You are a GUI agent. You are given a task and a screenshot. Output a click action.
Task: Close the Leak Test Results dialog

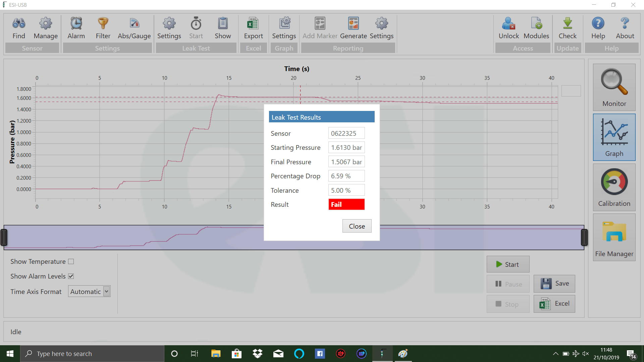click(357, 226)
